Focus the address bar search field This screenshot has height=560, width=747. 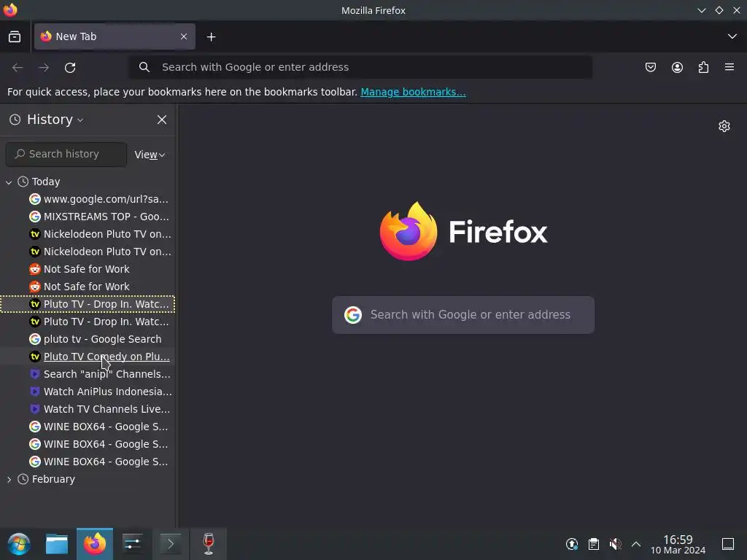click(x=361, y=67)
